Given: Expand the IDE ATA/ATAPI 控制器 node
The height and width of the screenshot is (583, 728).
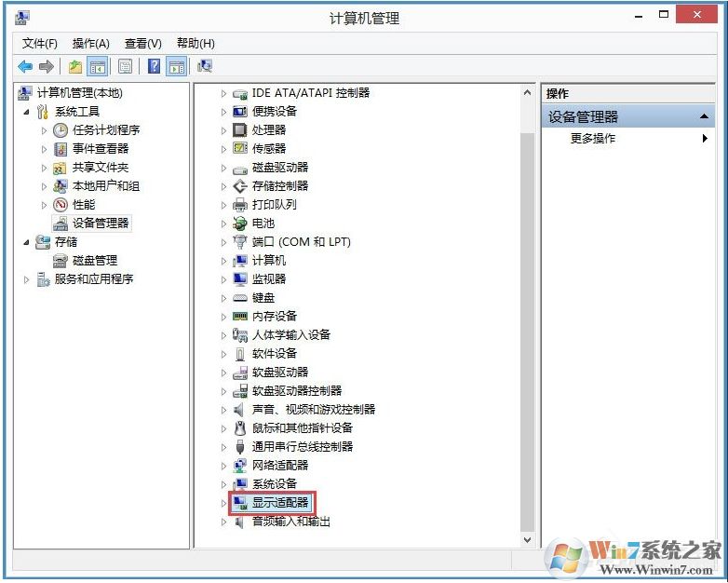Looking at the screenshot, I should pyautogui.click(x=223, y=93).
